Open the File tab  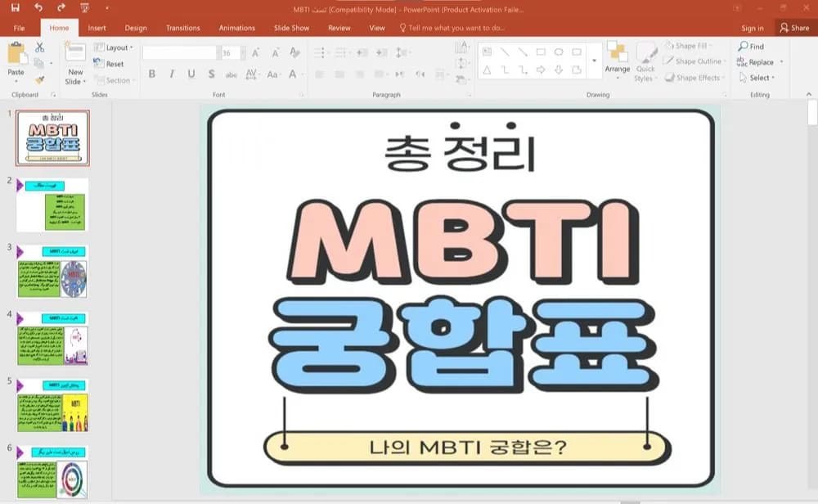point(20,28)
